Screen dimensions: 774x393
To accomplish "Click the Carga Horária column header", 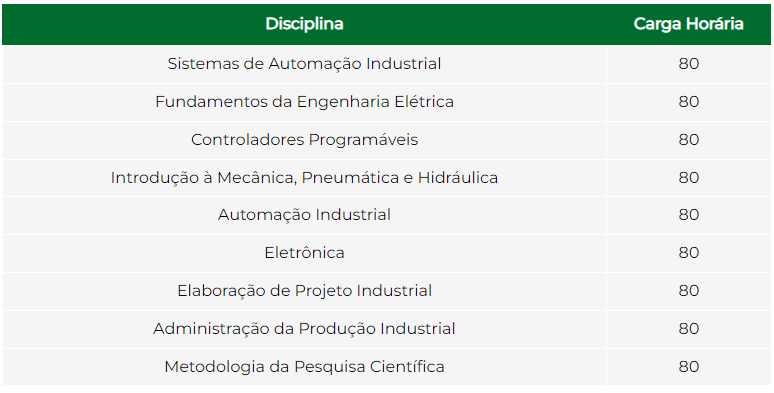I will click(689, 24).
